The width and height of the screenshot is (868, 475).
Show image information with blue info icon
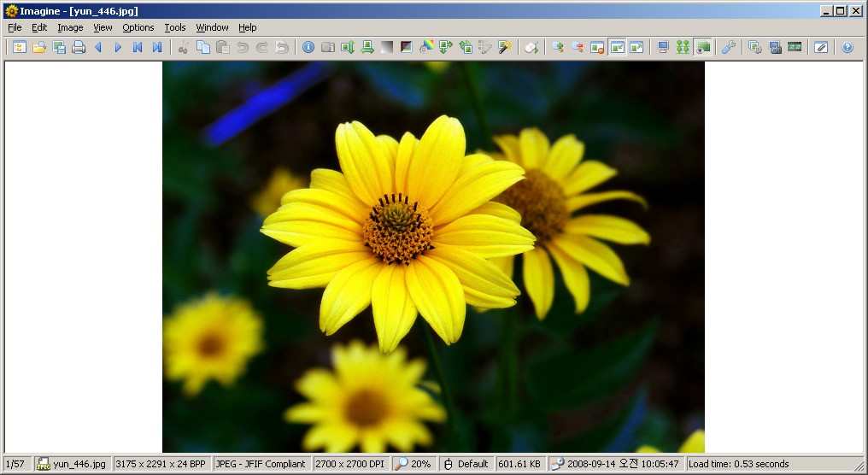(x=308, y=48)
